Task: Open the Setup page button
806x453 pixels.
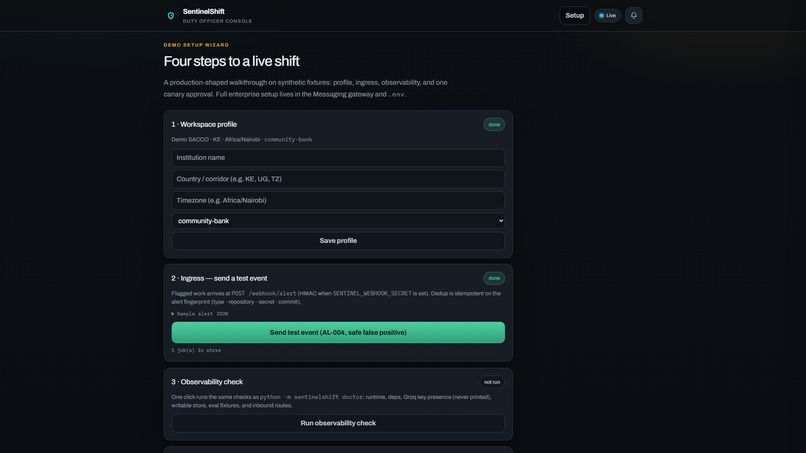Action: 574,15
